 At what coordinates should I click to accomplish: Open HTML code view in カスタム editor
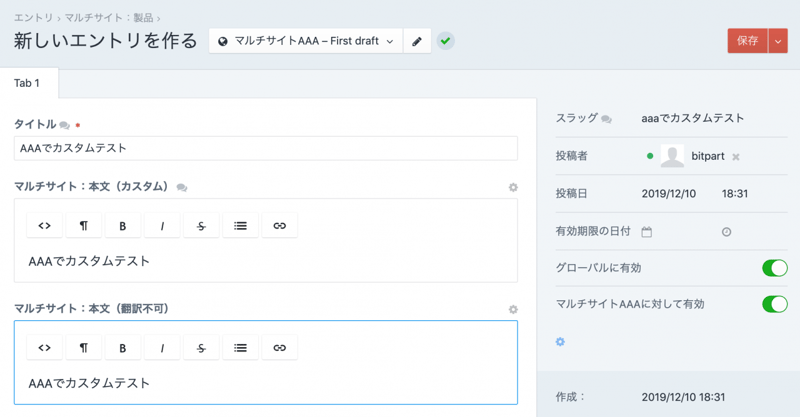[x=44, y=226]
